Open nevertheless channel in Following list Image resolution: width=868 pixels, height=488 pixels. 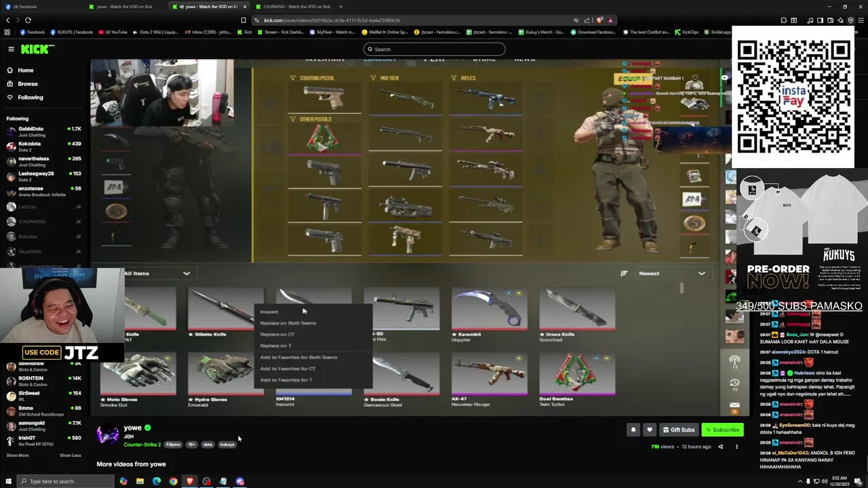[x=43, y=161]
